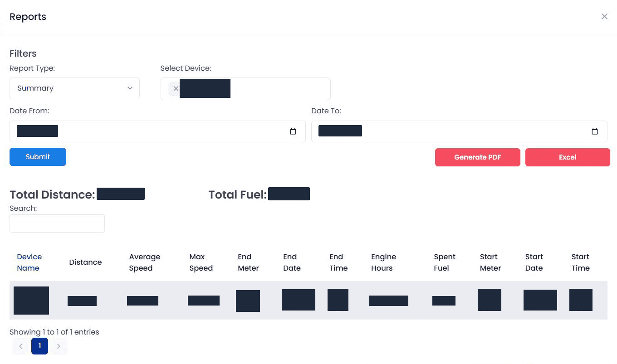This screenshot has width=617, height=364.
Task: Click the blue Submit button
Action: coord(38,157)
